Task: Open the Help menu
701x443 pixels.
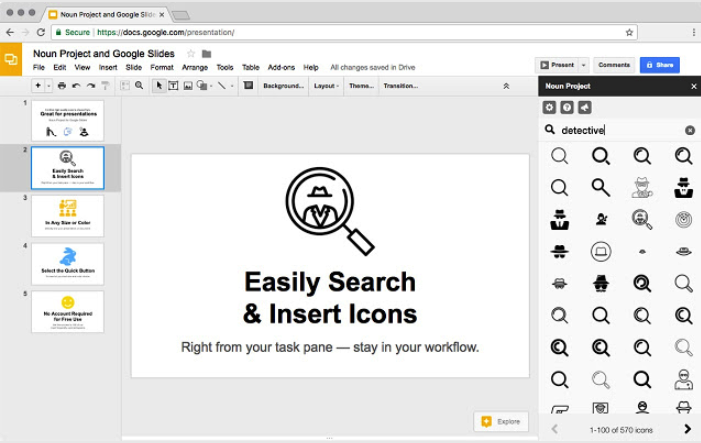Action: click(311, 68)
